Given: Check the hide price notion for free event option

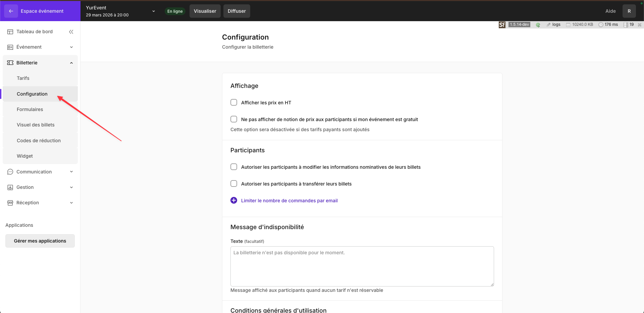Looking at the screenshot, I should pyautogui.click(x=234, y=119).
